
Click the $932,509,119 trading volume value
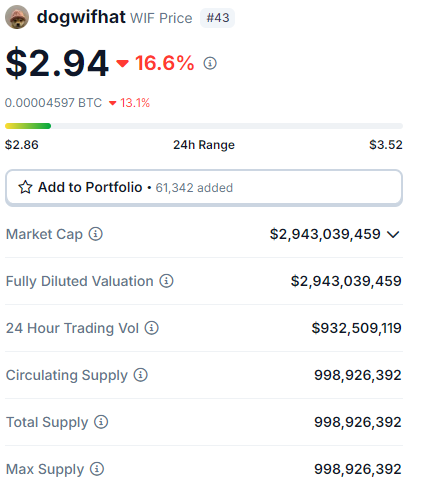pyautogui.click(x=356, y=328)
